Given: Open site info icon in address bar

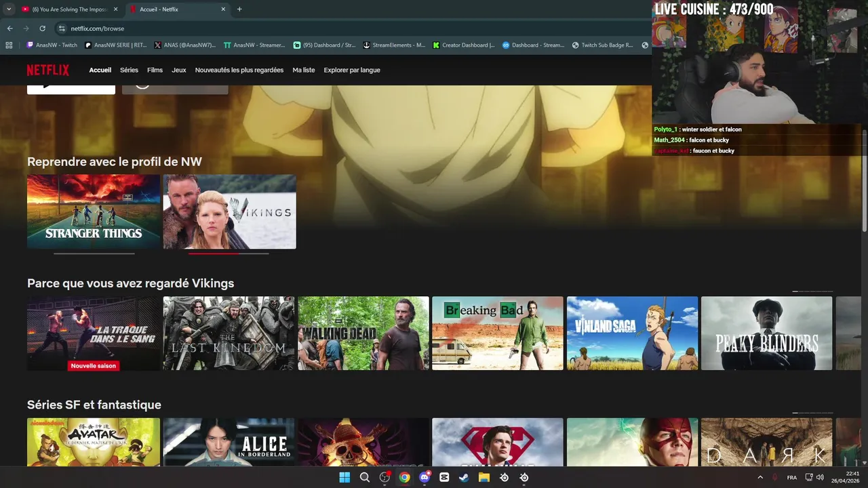Looking at the screenshot, I should pos(62,28).
